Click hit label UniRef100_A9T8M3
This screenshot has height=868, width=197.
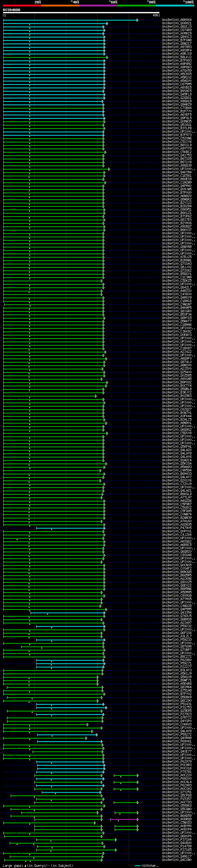(x=176, y=47)
